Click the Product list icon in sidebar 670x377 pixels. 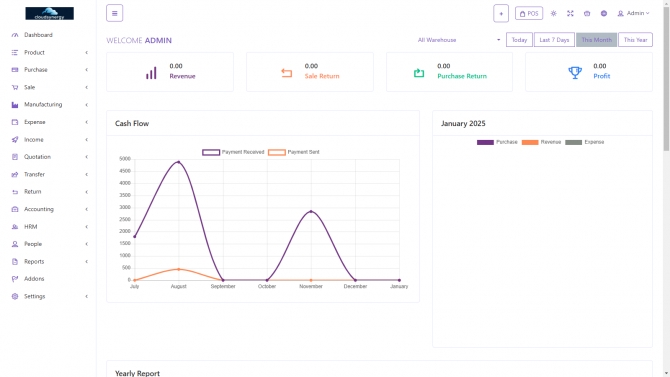(x=15, y=53)
